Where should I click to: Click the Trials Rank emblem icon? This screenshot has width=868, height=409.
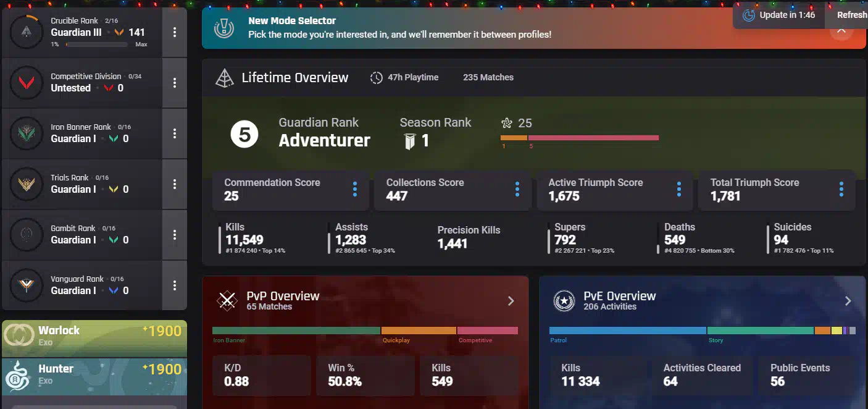pyautogui.click(x=26, y=184)
